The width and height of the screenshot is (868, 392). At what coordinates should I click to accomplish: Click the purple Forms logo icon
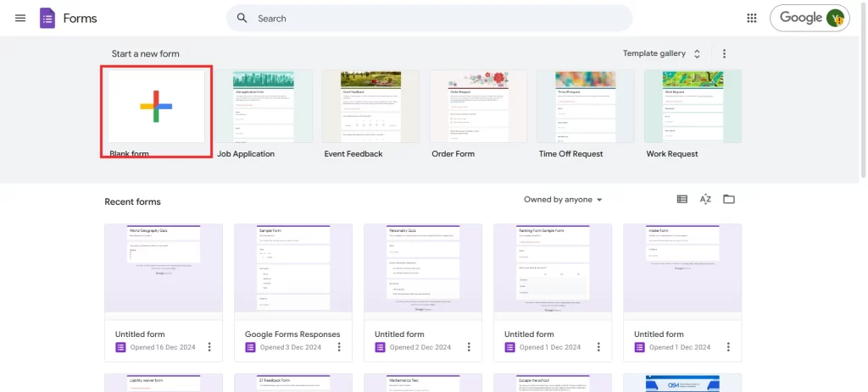point(47,19)
